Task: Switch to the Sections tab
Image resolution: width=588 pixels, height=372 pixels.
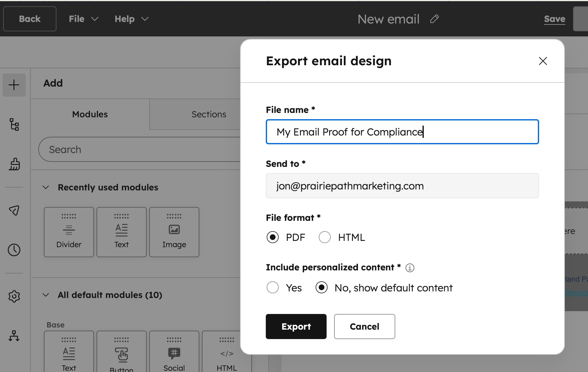Action: [x=209, y=114]
